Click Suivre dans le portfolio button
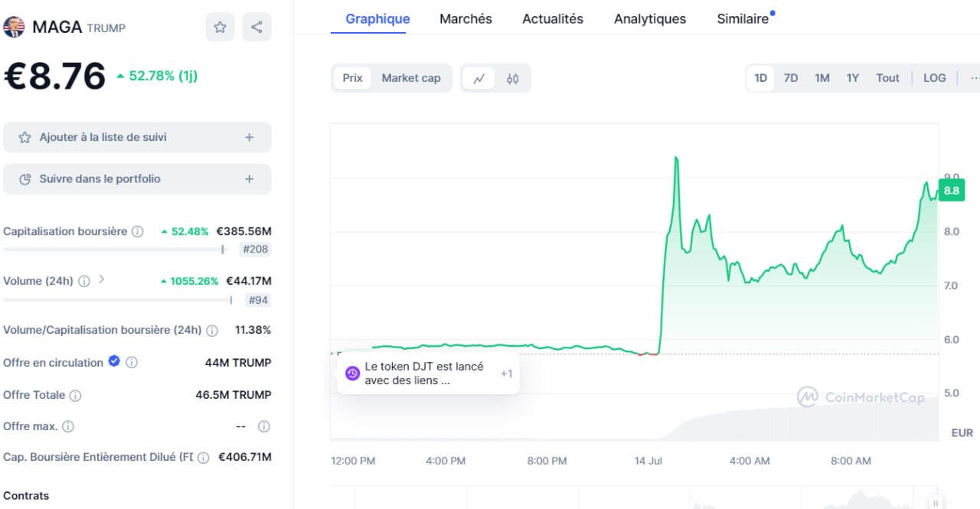This screenshot has width=980, height=509. (x=137, y=179)
